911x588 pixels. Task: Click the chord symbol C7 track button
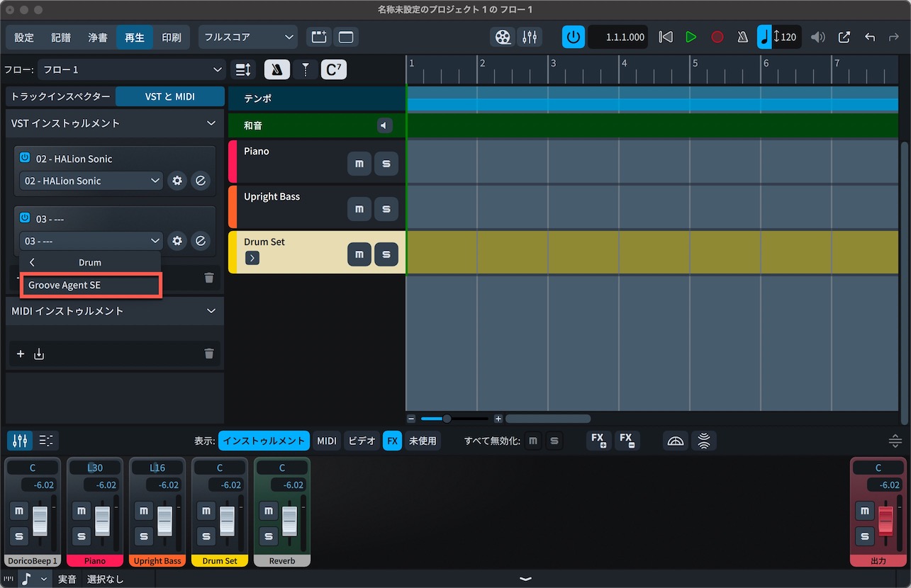[334, 69]
